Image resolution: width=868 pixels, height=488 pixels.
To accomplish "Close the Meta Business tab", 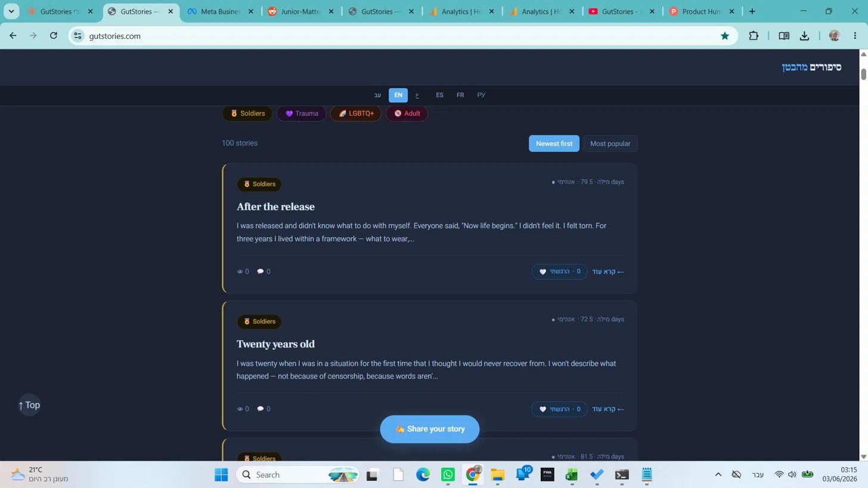I will 250,11.
